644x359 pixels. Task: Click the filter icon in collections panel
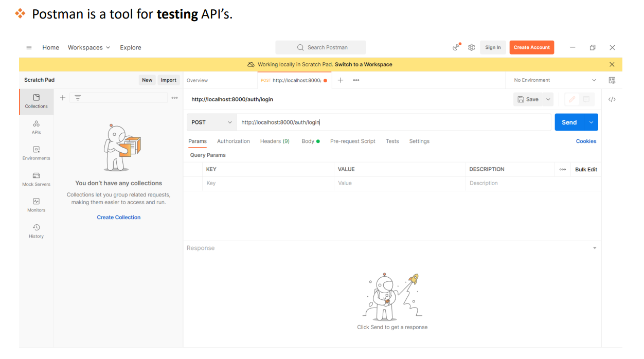(78, 98)
